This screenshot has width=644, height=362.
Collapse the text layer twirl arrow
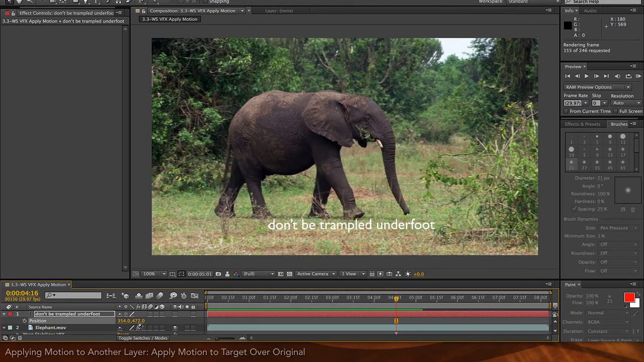[4, 314]
